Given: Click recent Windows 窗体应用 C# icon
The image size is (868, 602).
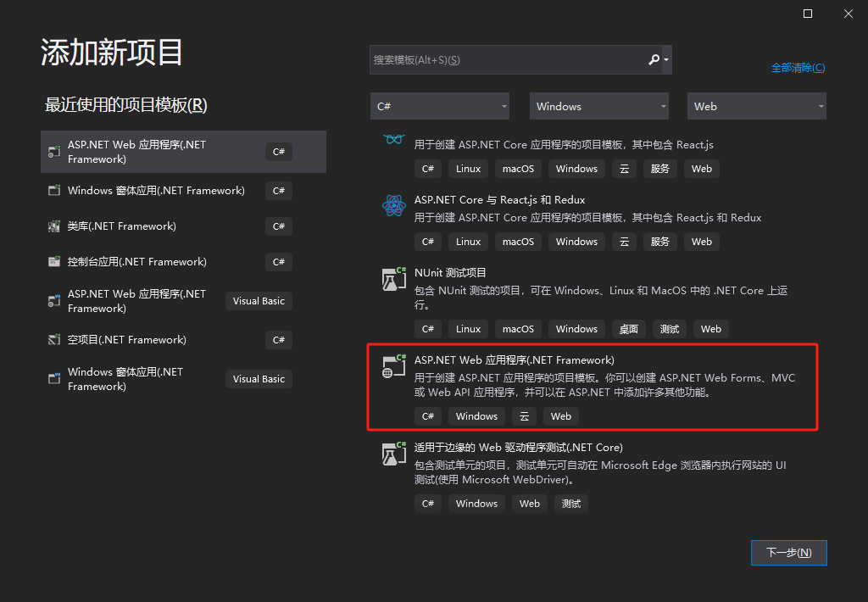Looking at the screenshot, I should 54,191.
